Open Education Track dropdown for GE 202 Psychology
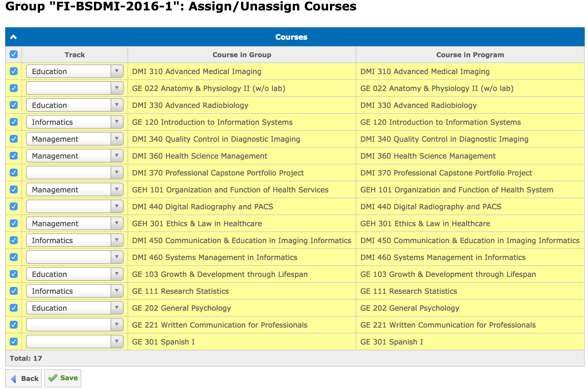 tap(75, 308)
